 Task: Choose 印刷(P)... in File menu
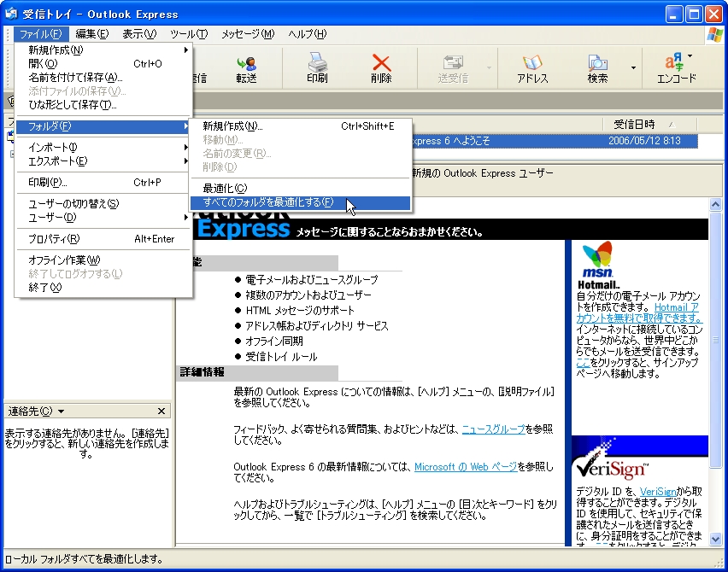(x=103, y=183)
